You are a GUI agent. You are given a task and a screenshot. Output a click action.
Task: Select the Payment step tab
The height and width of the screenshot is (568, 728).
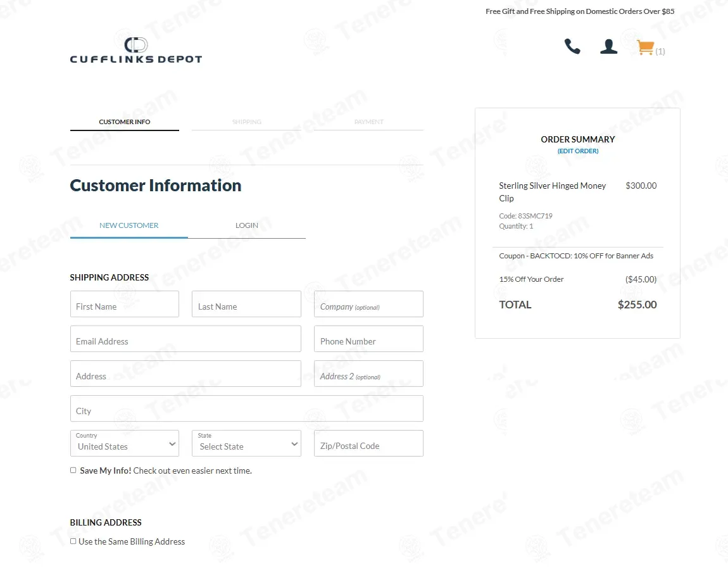368,122
